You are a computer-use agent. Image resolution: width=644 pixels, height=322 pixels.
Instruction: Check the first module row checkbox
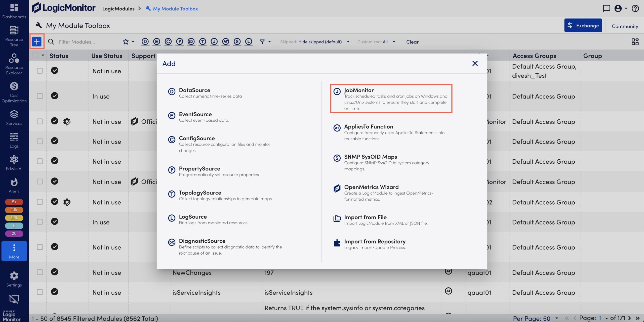tap(39, 71)
